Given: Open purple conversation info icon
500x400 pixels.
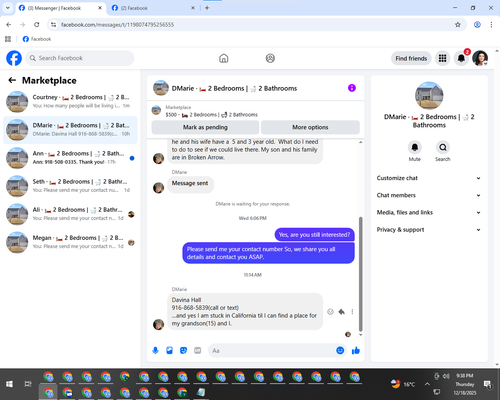Looking at the screenshot, I should (352, 88).
